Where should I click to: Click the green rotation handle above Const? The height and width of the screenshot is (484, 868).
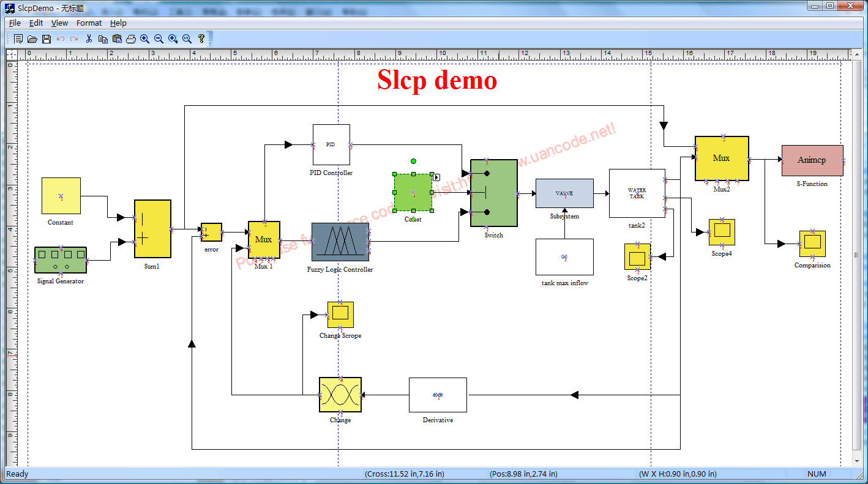click(414, 162)
